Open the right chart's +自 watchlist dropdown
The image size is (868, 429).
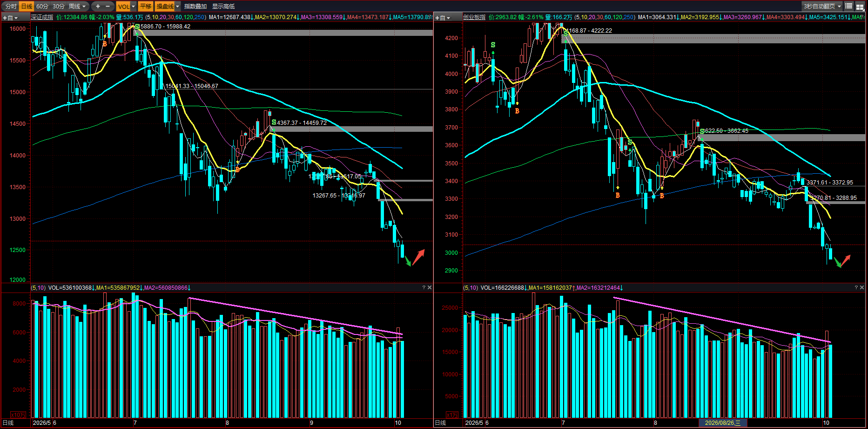(x=443, y=18)
